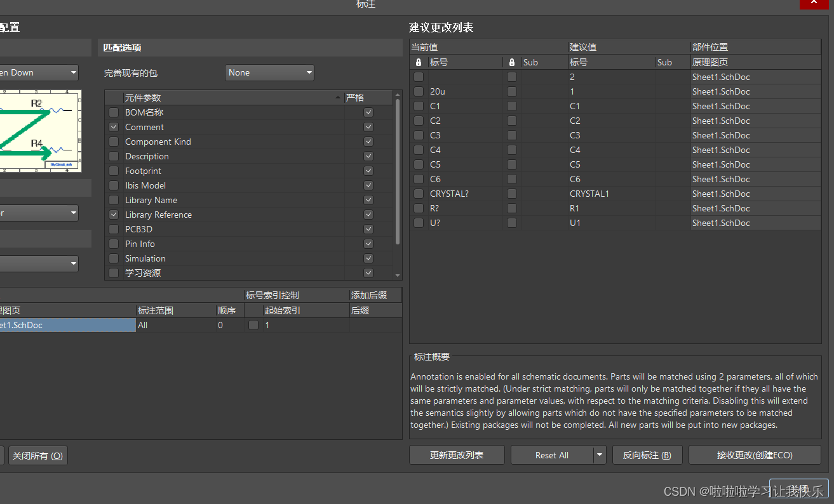Viewport: 834px width, 504px height.
Task: Open the annotation order preview image
Action: coord(41,131)
